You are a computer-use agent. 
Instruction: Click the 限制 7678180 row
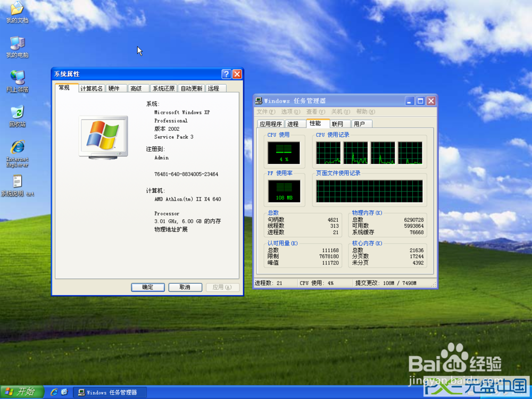(x=303, y=256)
